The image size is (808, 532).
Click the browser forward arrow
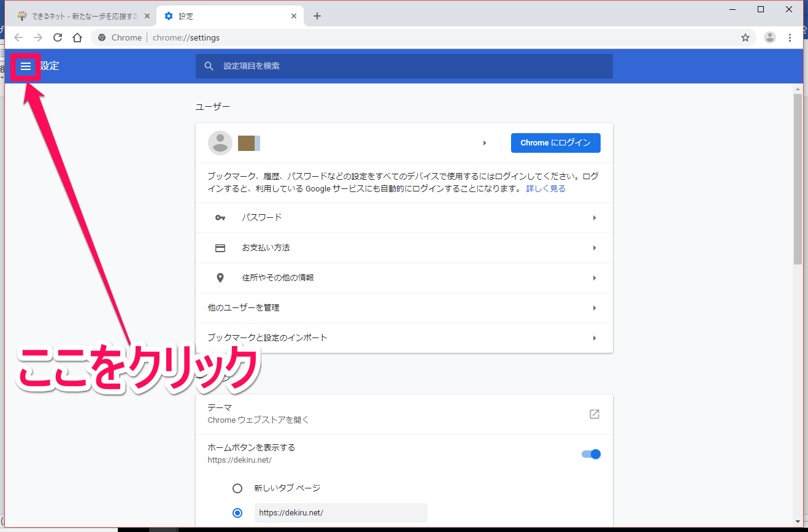pyautogui.click(x=38, y=37)
